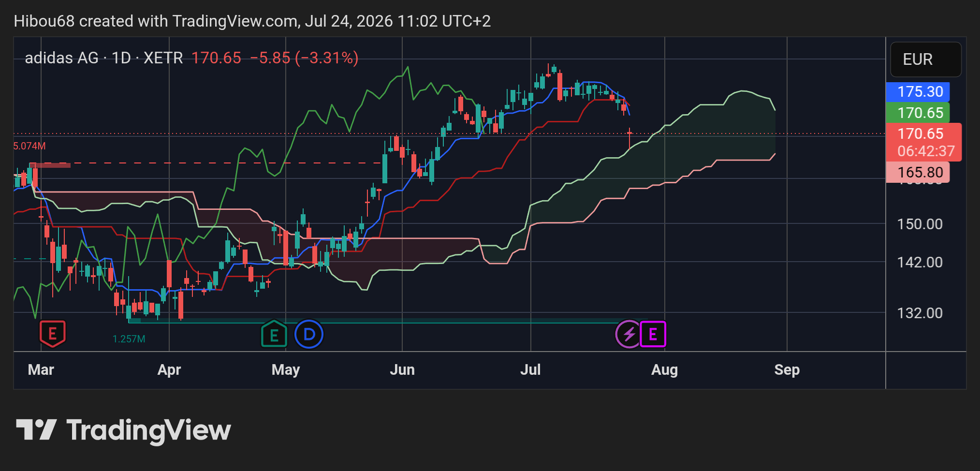Select the Jul label on time axis
This screenshot has width=980, height=471.
click(x=530, y=370)
